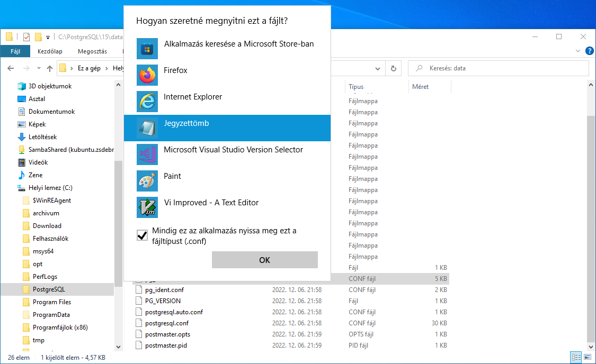Open the Download folder in tree
596x364 pixels.
coord(47,226)
